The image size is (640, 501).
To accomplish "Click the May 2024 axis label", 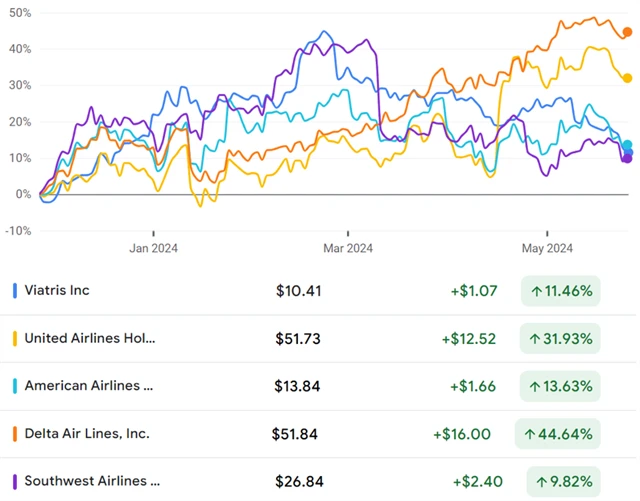I will tap(546, 248).
